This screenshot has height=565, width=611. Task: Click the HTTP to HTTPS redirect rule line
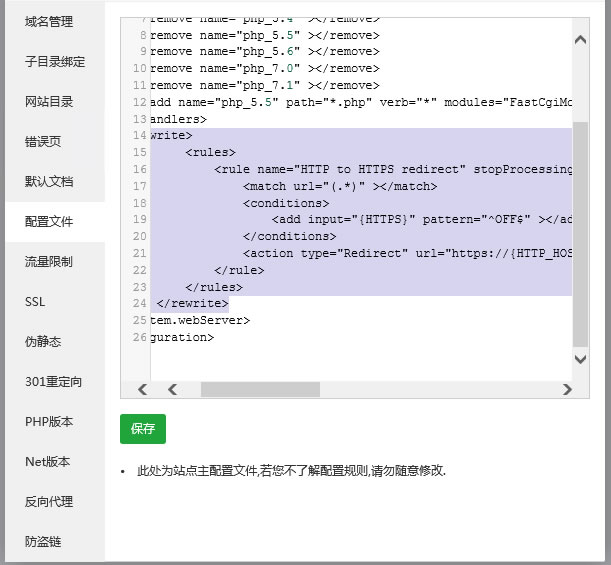pyautogui.click(x=393, y=170)
